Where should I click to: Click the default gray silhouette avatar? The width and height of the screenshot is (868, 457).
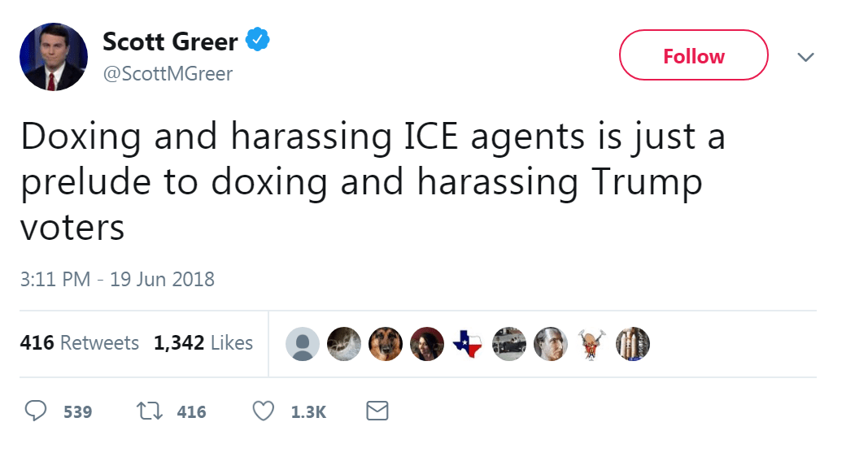pyautogui.click(x=303, y=344)
